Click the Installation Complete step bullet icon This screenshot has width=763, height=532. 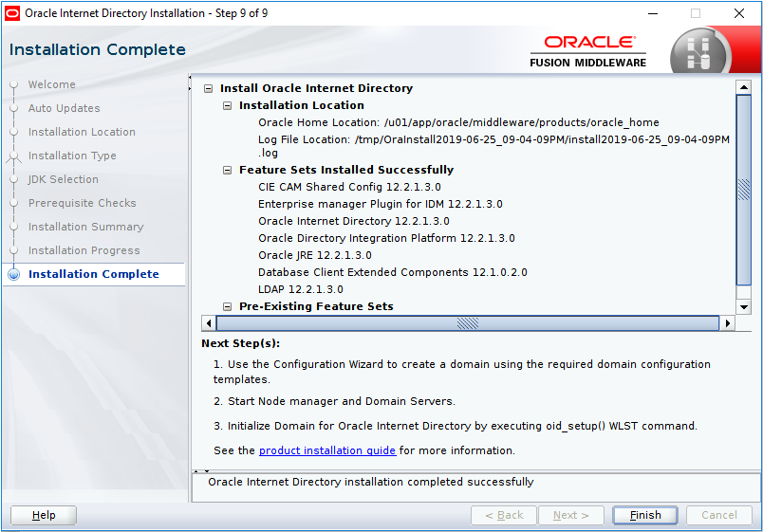(14, 275)
